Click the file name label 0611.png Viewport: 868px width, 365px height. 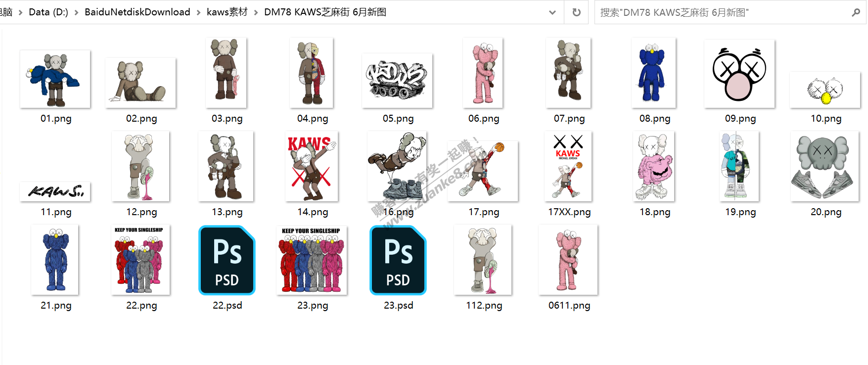[569, 306]
